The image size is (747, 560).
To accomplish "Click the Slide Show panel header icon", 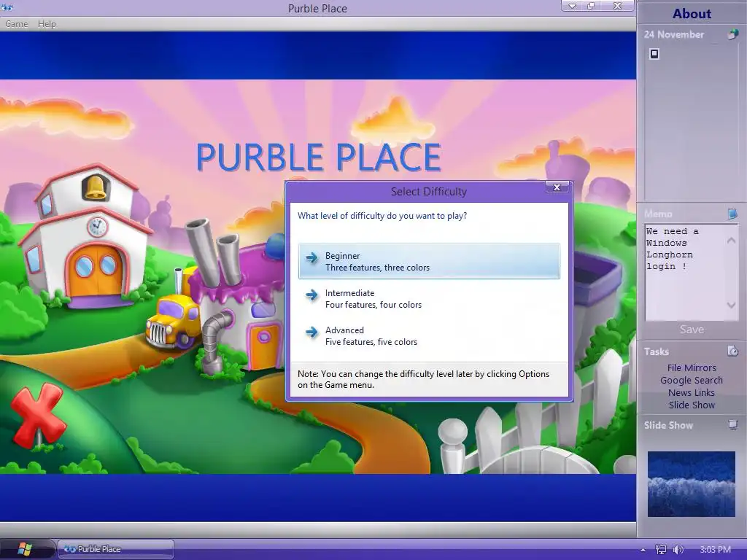I will click(x=732, y=425).
